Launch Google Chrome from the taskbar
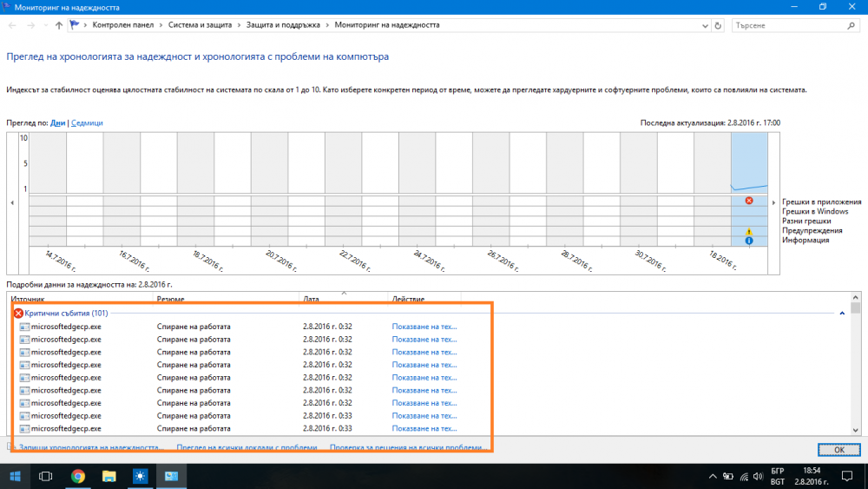The width and height of the screenshot is (868, 489). tap(78, 476)
